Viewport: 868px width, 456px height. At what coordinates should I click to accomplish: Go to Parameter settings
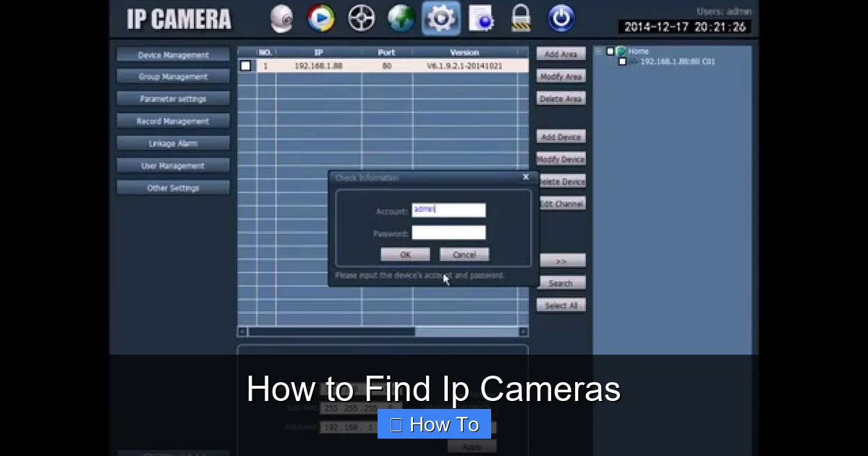pos(173,99)
